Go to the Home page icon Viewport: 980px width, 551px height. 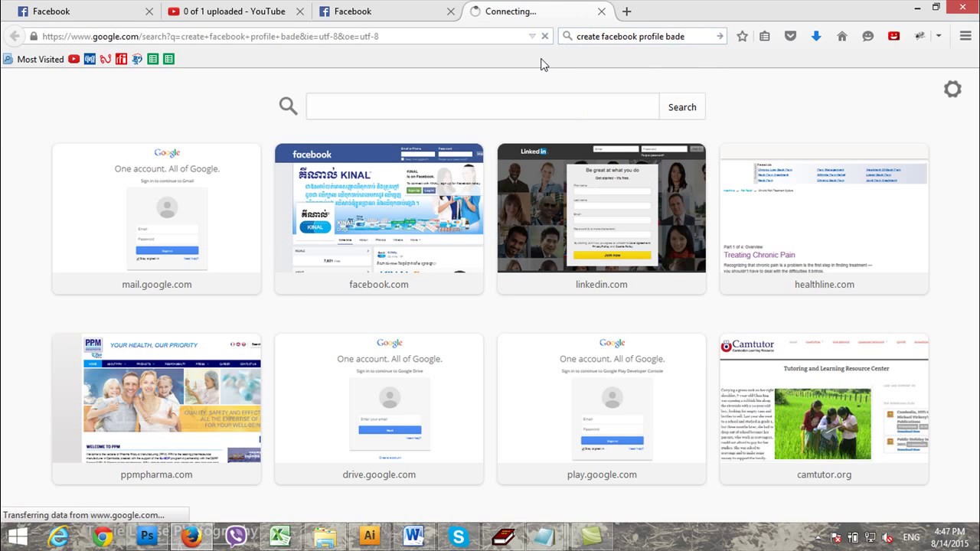[x=842, y=36]
